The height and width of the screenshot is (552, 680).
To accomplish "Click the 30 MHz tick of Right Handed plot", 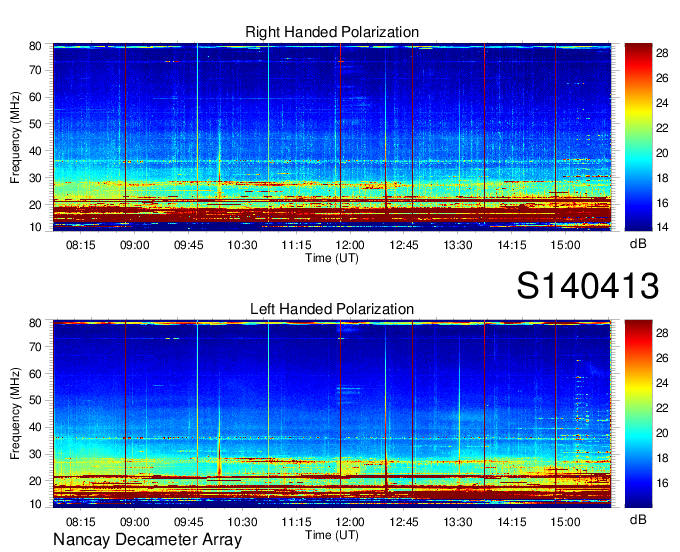I will 35,178.
